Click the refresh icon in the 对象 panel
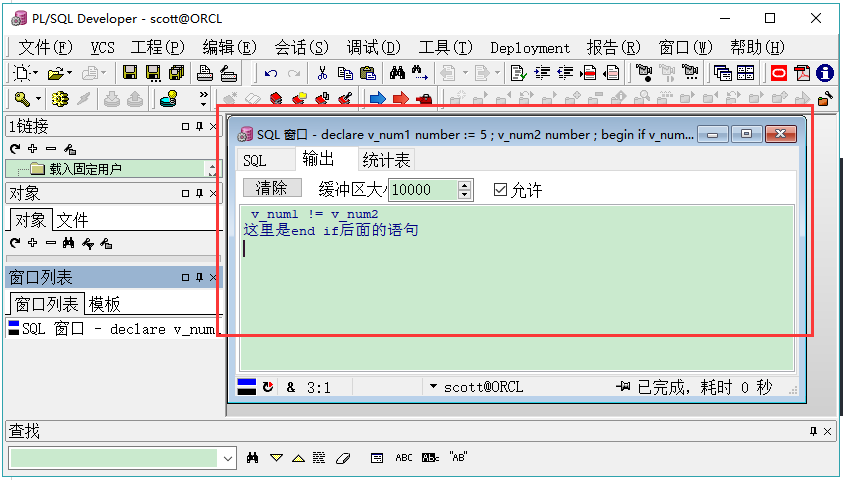This screenshot has height=480, width=843. (x=15, y=243)
